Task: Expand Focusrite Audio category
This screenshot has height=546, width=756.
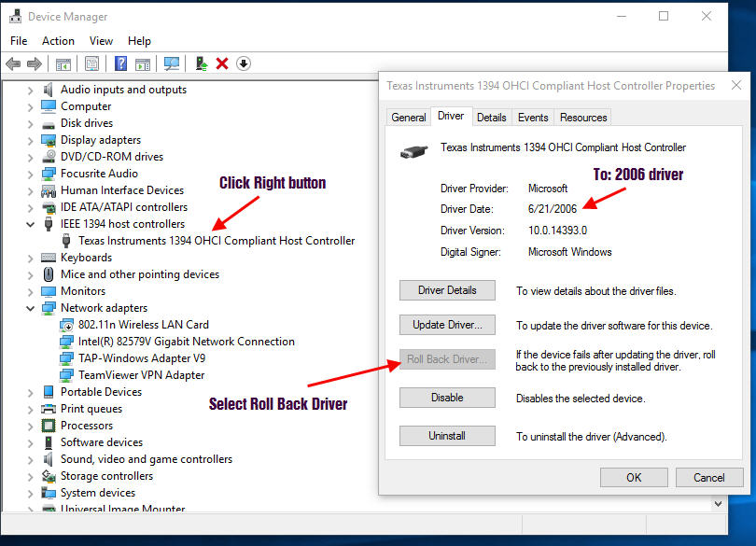Action: 31,175
